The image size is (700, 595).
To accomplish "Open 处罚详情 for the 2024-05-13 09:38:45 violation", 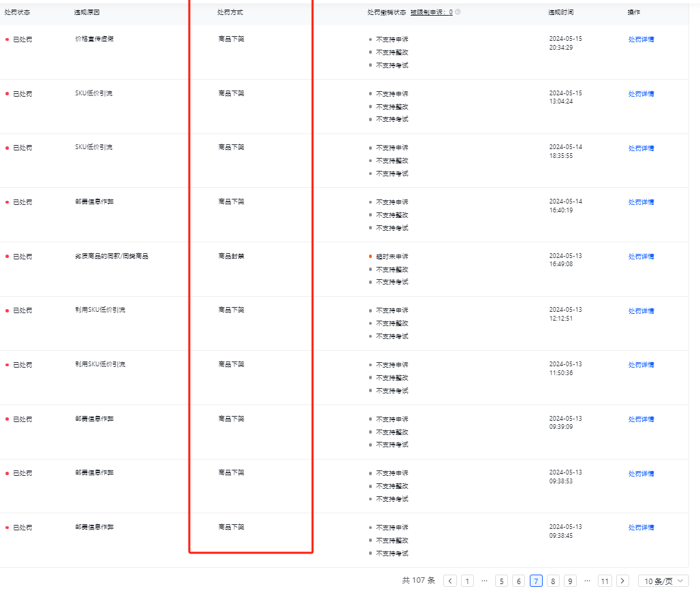I will [641, 528].
